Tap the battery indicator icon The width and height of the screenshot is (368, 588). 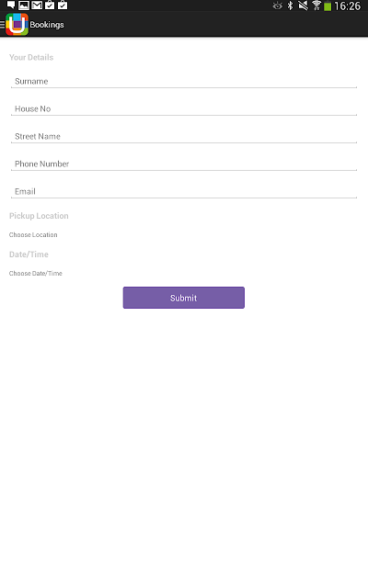click(x=328, y=6)
